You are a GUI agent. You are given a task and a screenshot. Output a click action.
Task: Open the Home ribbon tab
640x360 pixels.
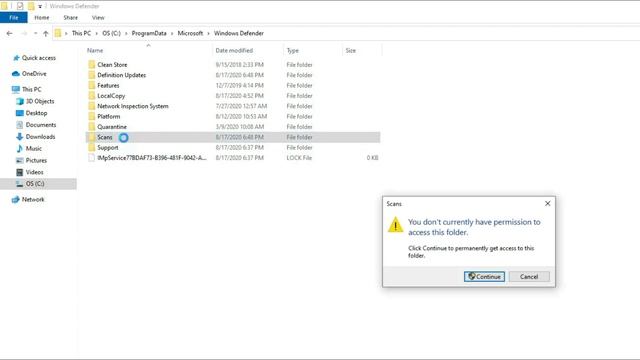click(x=42, y=18)
